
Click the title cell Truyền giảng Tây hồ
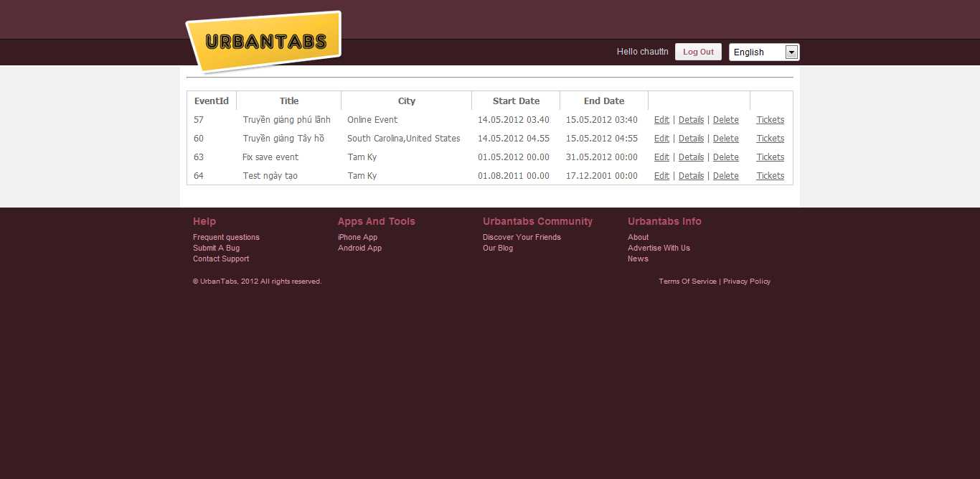(x=283, y=139)
